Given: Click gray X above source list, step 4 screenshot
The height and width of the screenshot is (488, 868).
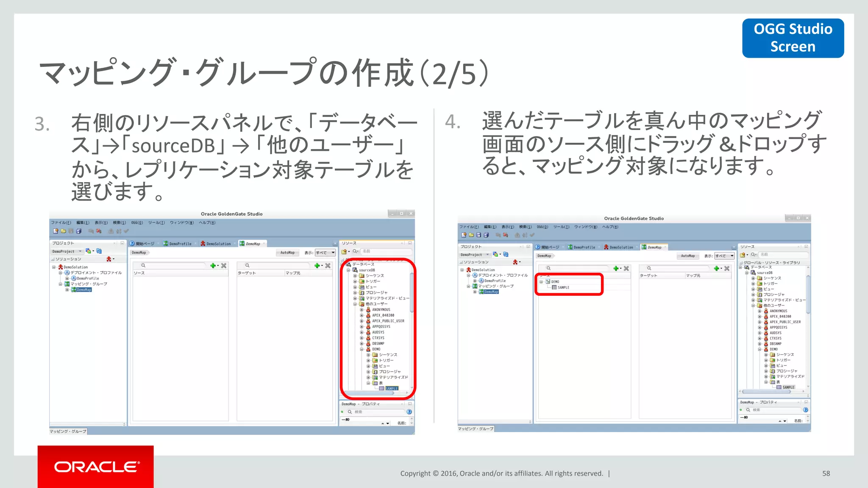Looking at the screenshot, I should pos(626,269).
